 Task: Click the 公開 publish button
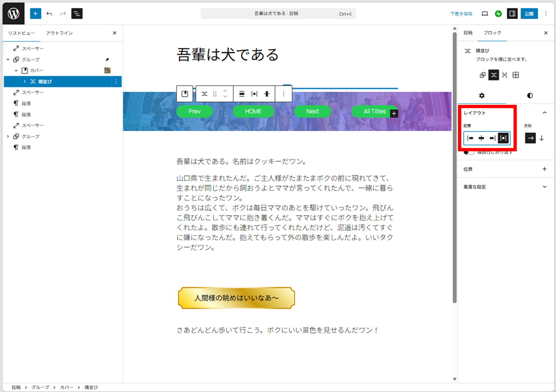point(529,14)
